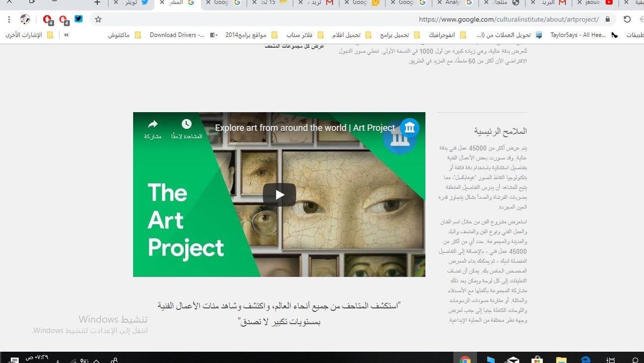Click the red extension icon beside the blue bird
644x363 pixels.
pyautogui.click(x=64, y=20)
